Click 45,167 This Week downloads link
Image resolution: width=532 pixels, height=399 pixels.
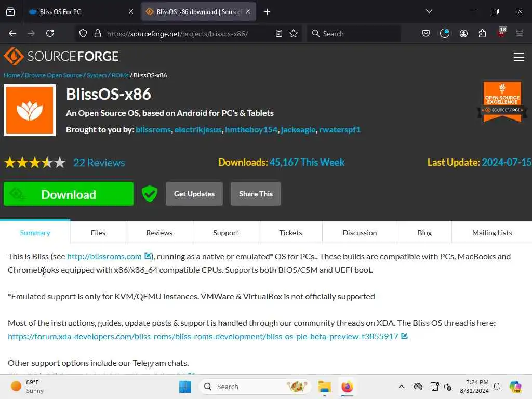coord(307,162)
